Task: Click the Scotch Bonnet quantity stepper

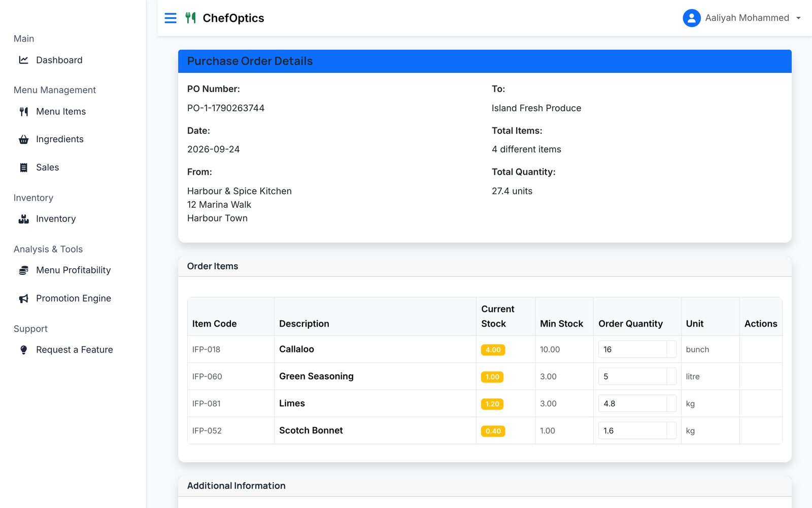Action: point(671,431)
